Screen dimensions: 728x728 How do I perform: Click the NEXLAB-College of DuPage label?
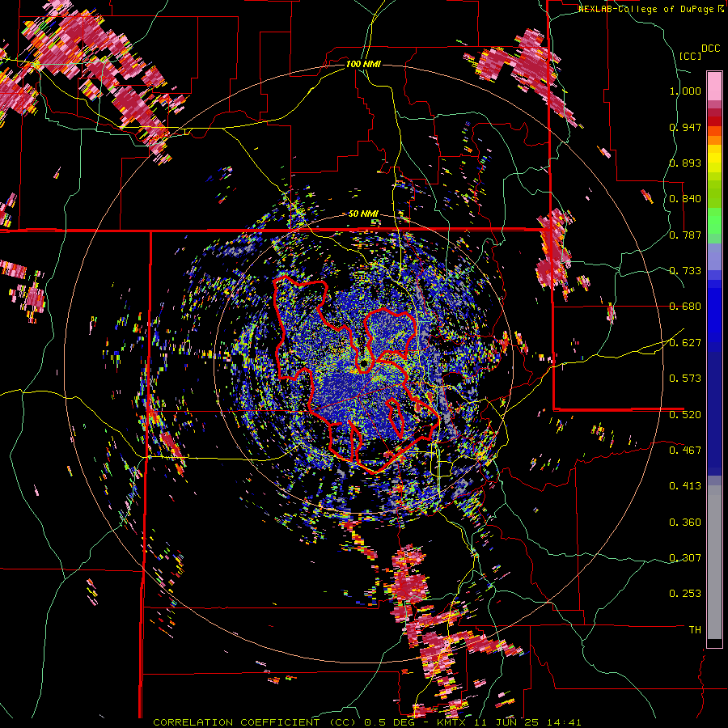click(646, 9)
